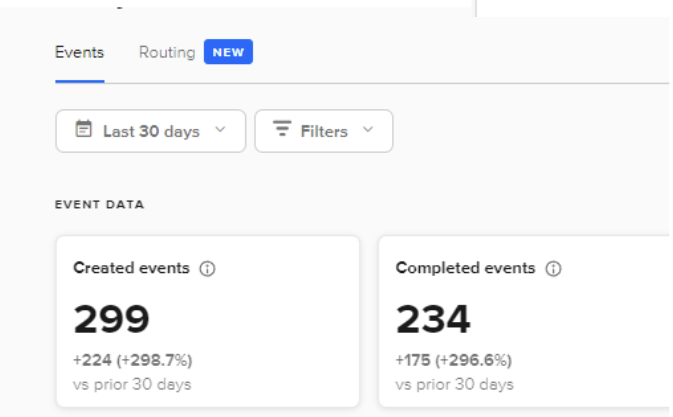Open the Routing tab
673x417 pixels.
[167, 52]
